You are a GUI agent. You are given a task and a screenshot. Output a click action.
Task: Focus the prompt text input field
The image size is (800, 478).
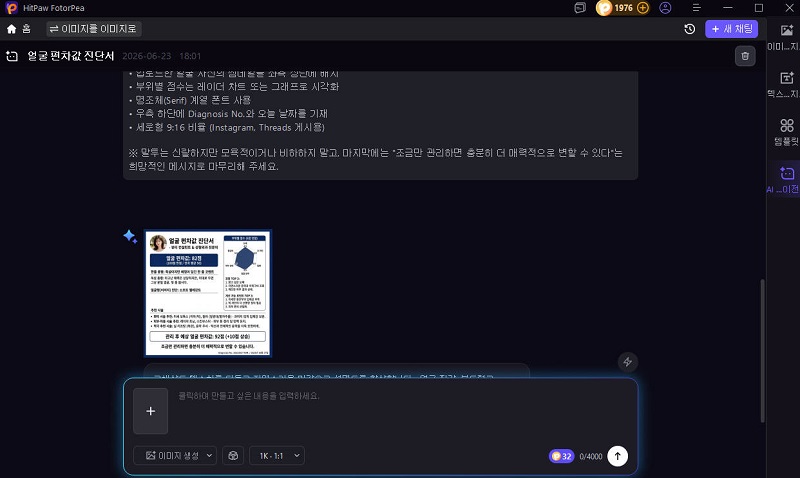(x=403, y=411)
